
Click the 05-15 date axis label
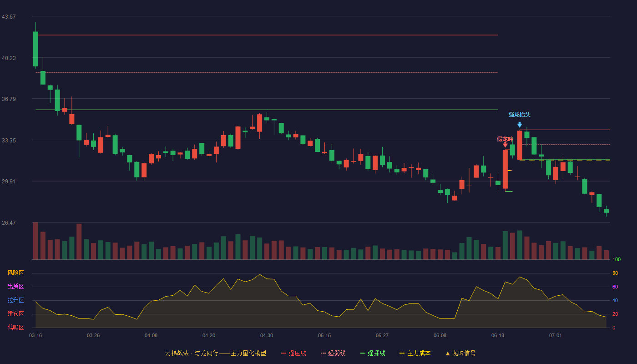tap(324, 335)
